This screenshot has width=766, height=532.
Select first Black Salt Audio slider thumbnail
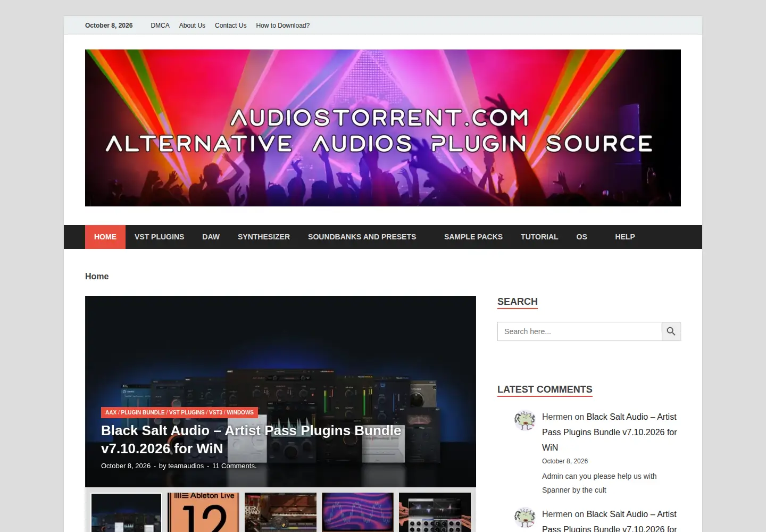click(126, 513)
